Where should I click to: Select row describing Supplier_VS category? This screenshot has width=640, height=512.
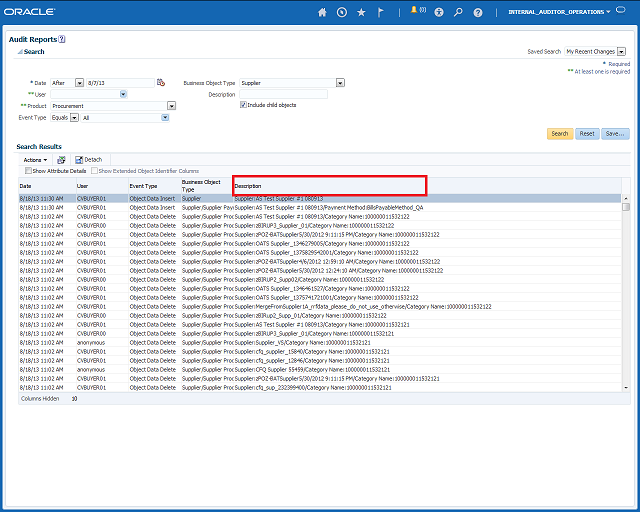click(320, 342)
